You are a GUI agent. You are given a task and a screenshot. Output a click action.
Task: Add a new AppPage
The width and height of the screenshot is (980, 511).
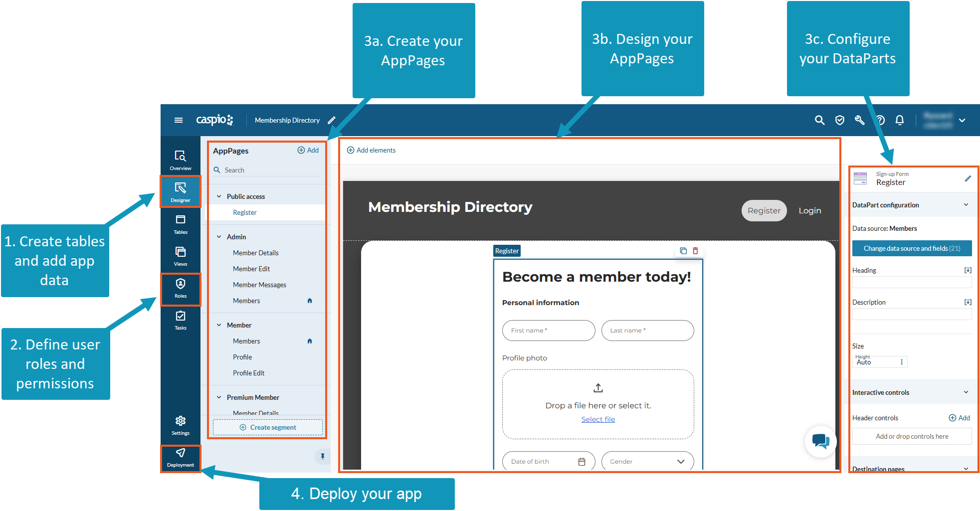(x=308, y=150)
